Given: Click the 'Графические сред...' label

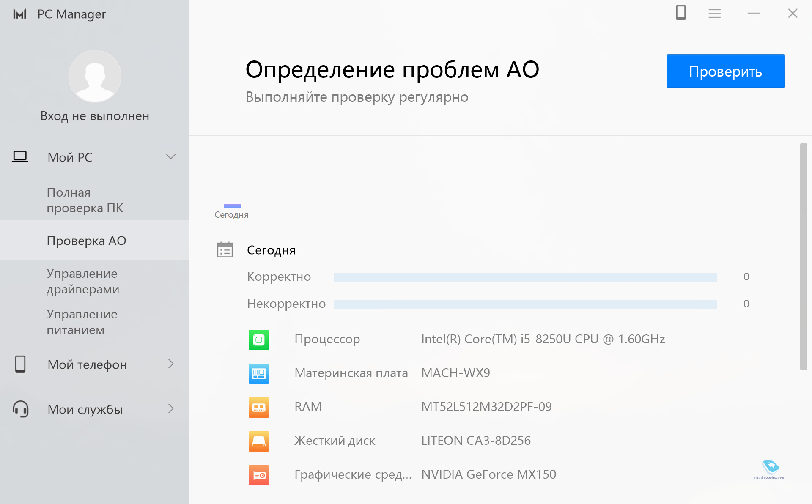Looking at the screenshot, I should click(353, 474).
